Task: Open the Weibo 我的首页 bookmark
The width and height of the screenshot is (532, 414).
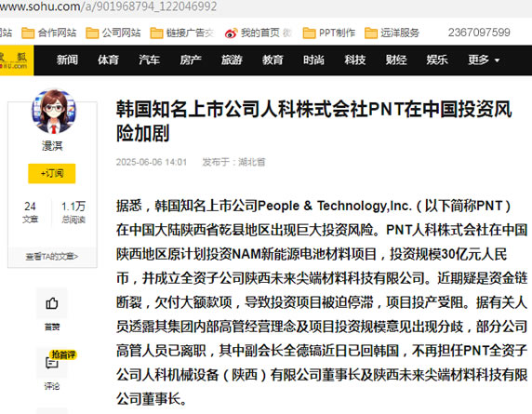Action: 259,33
